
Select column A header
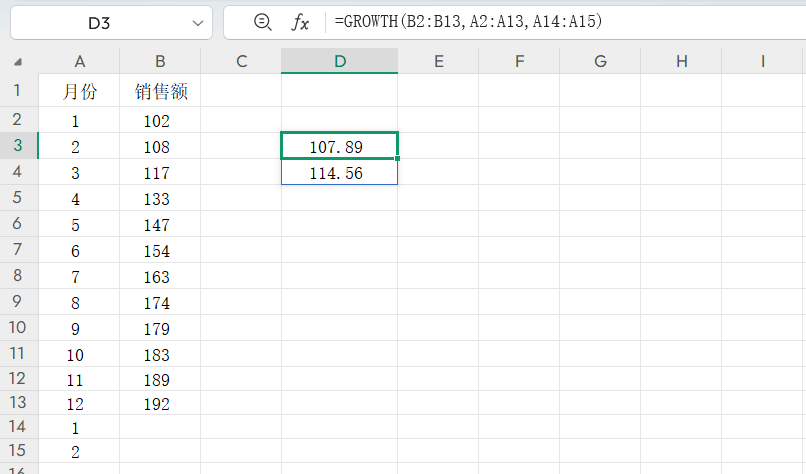pyautogui.click(x=79, y=61)
